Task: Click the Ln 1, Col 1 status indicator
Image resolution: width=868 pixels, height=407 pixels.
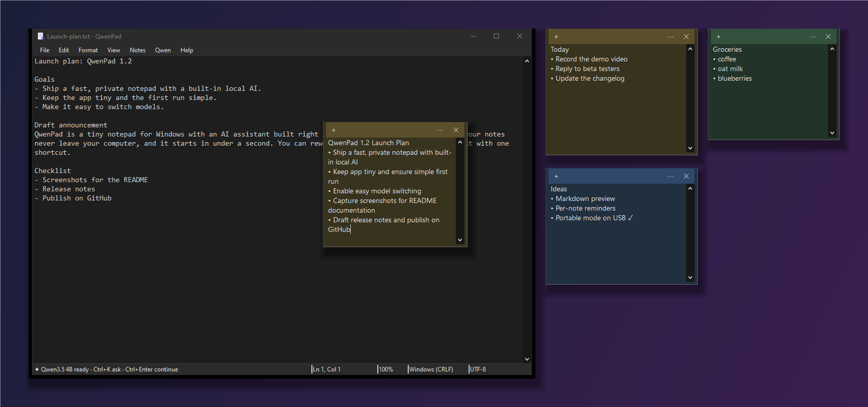Action: tap(327, 369)
